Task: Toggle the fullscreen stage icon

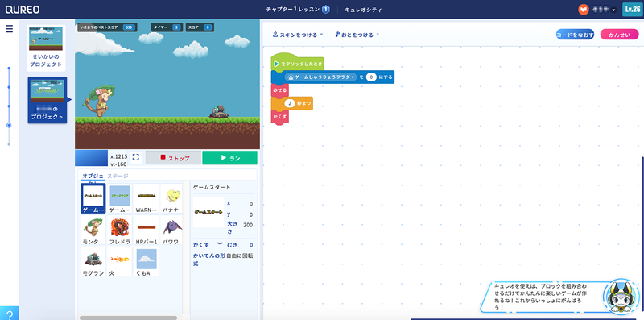Action: [x=136, y=157]
